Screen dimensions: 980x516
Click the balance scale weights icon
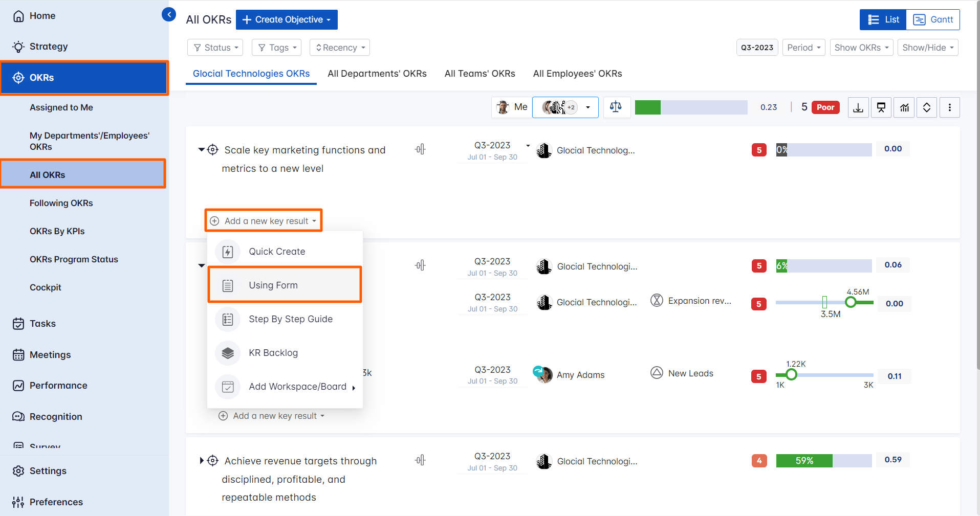pos(616,107)
